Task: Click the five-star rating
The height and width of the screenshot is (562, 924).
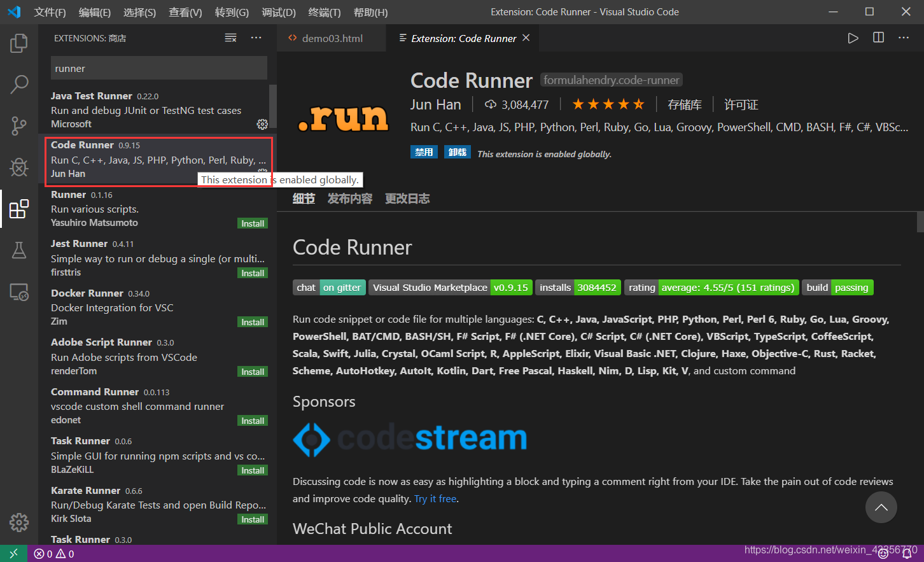Action: click(x=608, y=104)
